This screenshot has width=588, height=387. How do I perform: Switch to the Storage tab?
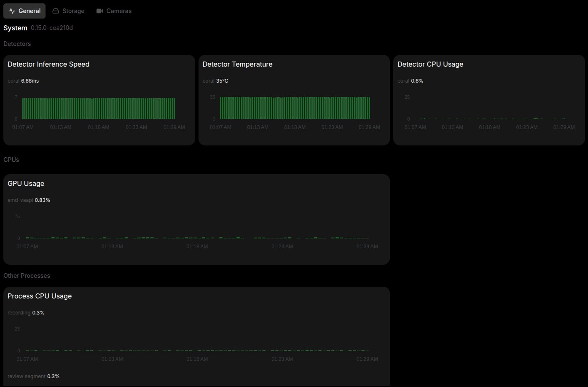point(73,11)
